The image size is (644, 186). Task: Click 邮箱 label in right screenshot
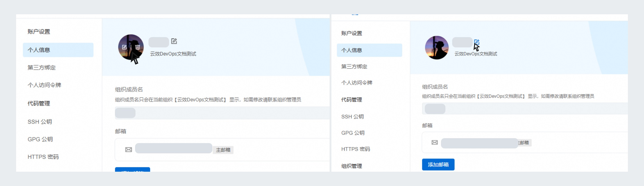click(427, 125)
